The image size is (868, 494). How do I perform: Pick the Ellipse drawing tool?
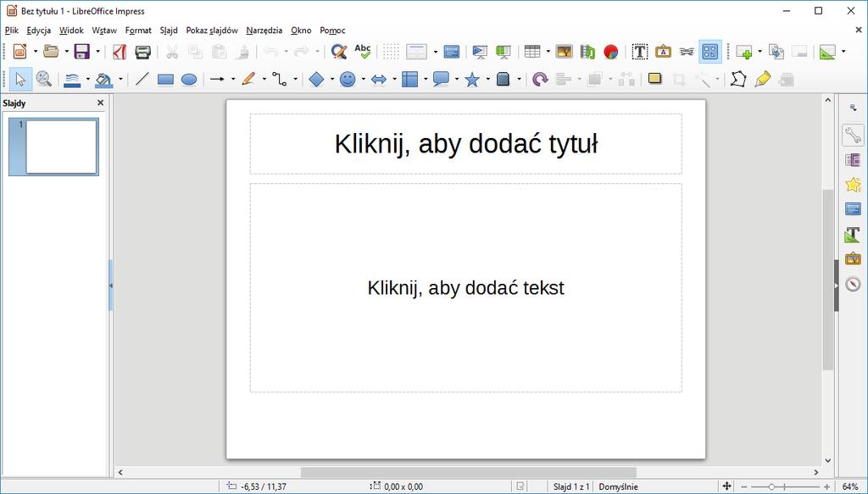[x=189, y=80]
